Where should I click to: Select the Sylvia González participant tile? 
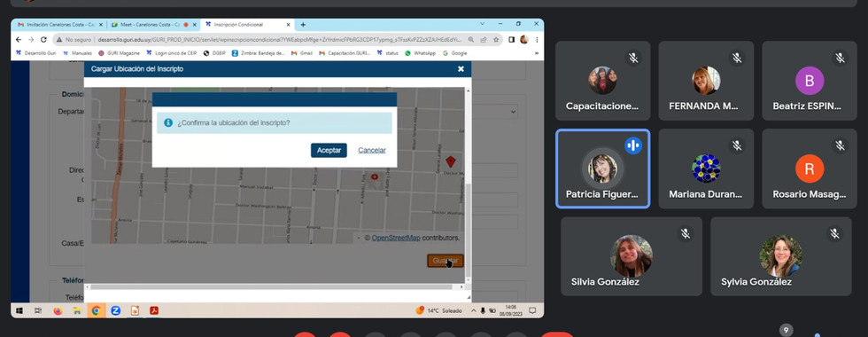pos(780,256)
